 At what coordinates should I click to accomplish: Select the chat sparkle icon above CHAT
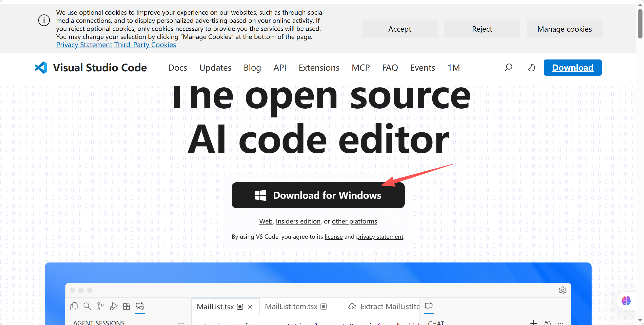coord(429,306)
